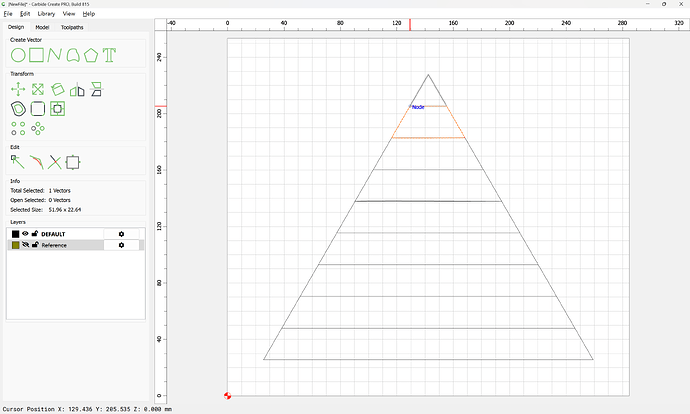
Task: Open the View menu
Action: click(69, 14)
